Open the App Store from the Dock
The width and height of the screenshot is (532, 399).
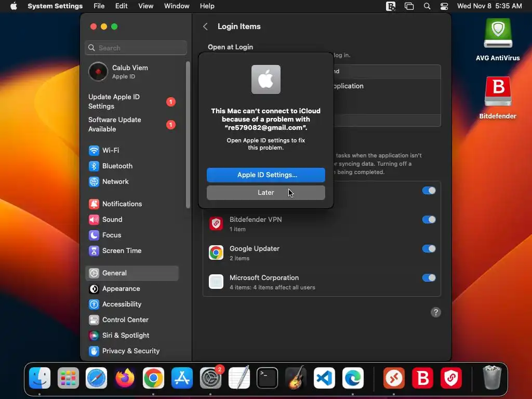182,378
